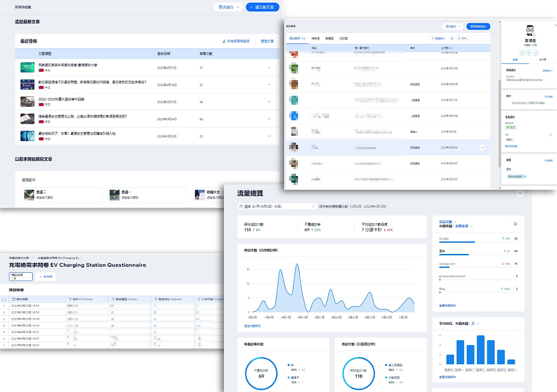557x392 pixels.
Task: Open full report link under the visits line chart
Action: [252, 326]
